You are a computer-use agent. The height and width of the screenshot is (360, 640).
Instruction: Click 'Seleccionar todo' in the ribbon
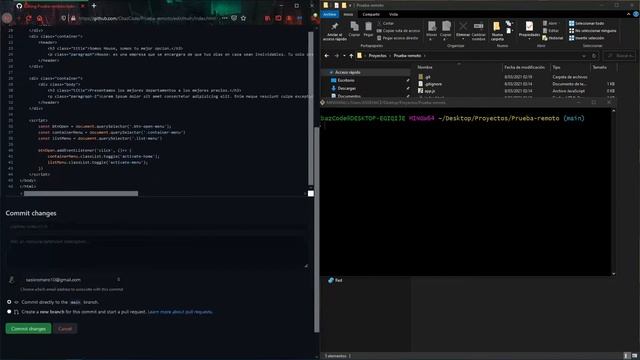pyautogui.click(x=587, y=23)
